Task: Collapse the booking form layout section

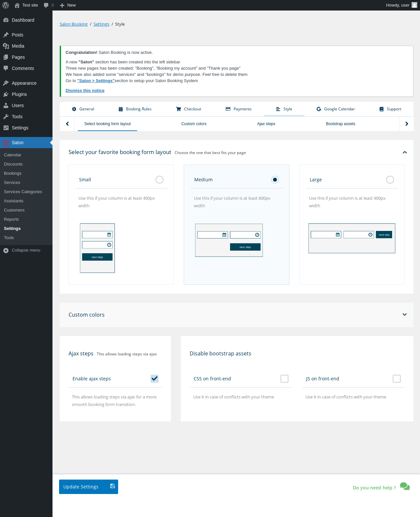Action: click(405, 152)
